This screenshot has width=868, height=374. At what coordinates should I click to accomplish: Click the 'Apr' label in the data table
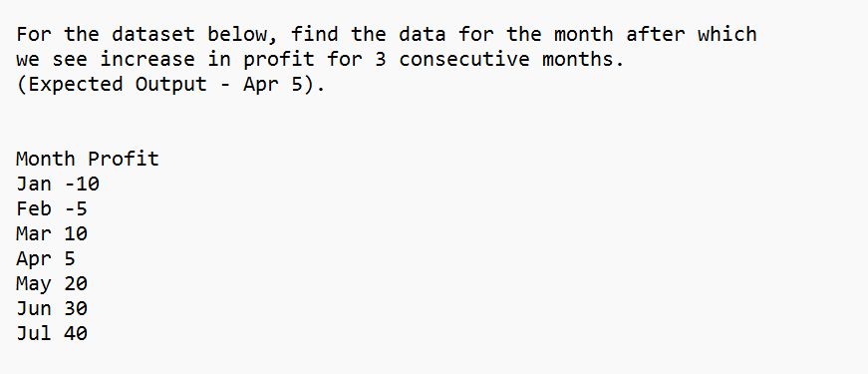tap(34, 258)
